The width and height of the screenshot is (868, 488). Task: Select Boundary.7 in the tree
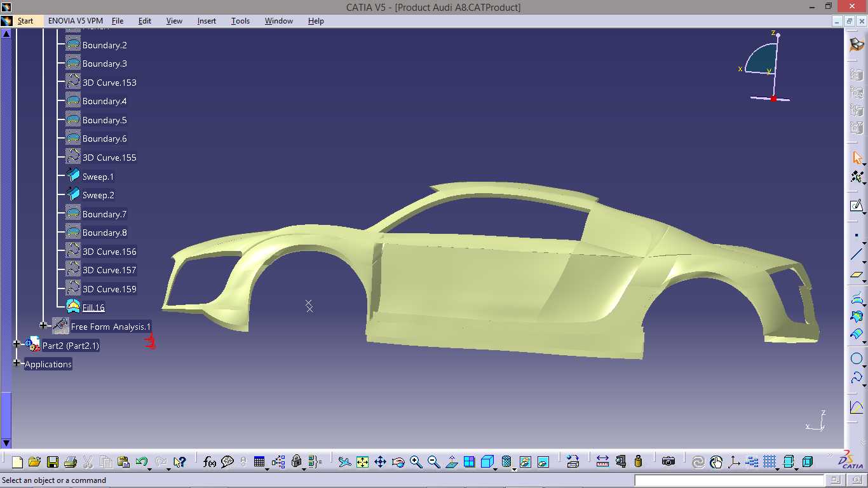[104, 214]
